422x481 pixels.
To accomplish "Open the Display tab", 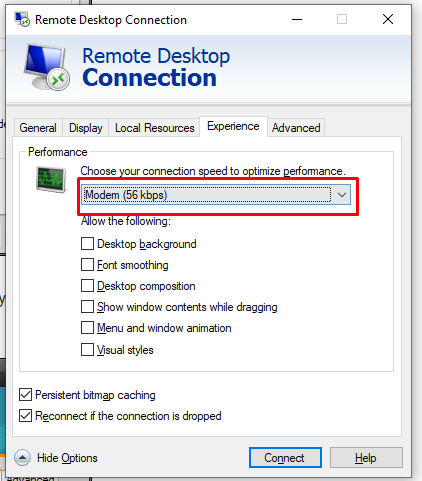I will (x=86, y=128).
